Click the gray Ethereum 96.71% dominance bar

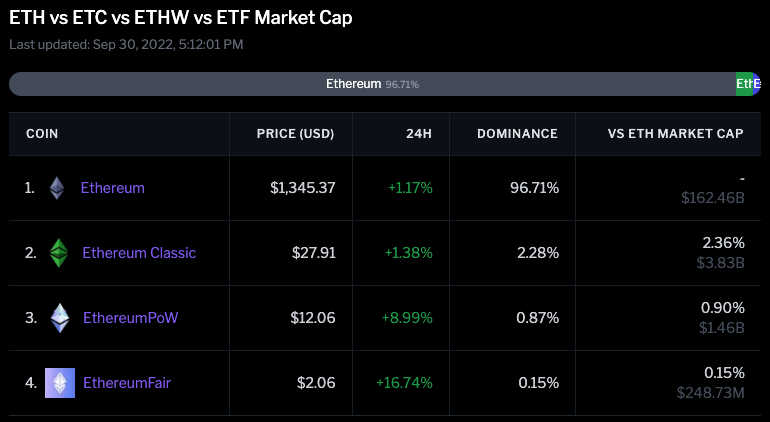tap(371, 84)
